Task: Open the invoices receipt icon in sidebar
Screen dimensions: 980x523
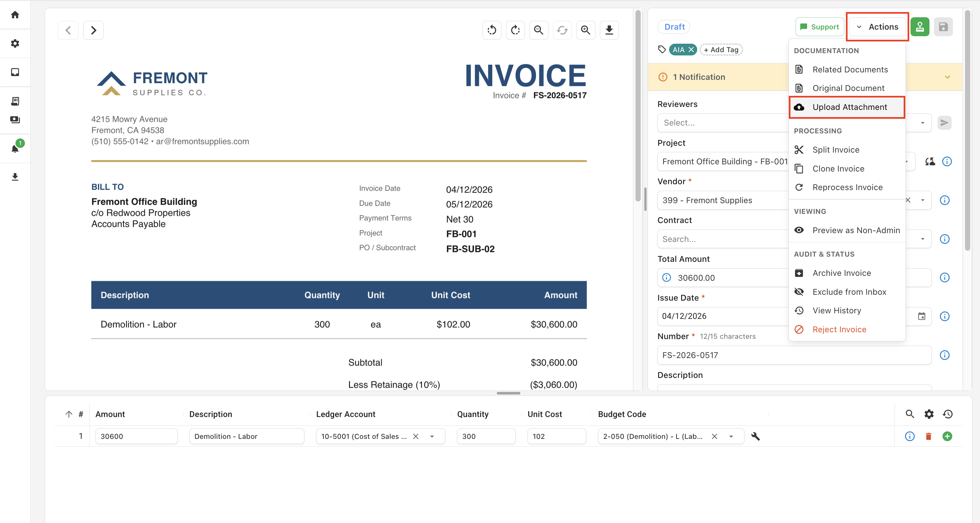Action: (x=15, y=101)
